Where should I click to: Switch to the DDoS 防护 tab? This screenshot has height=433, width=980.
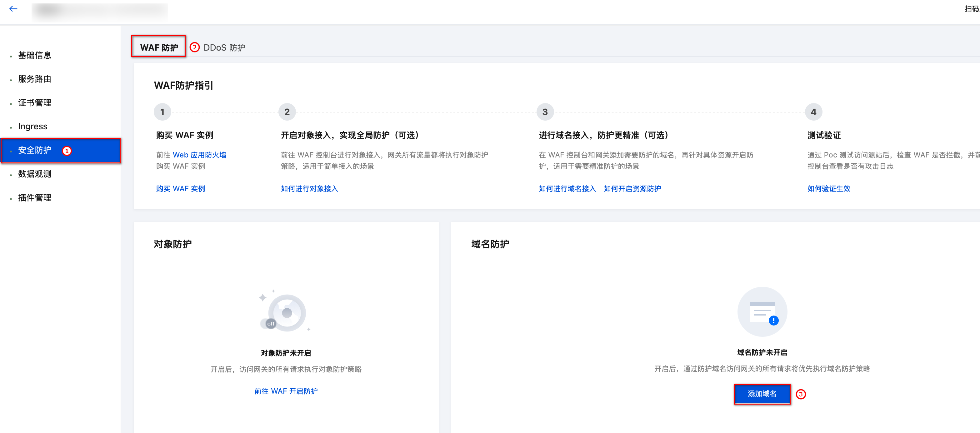[x=224, y=47]
